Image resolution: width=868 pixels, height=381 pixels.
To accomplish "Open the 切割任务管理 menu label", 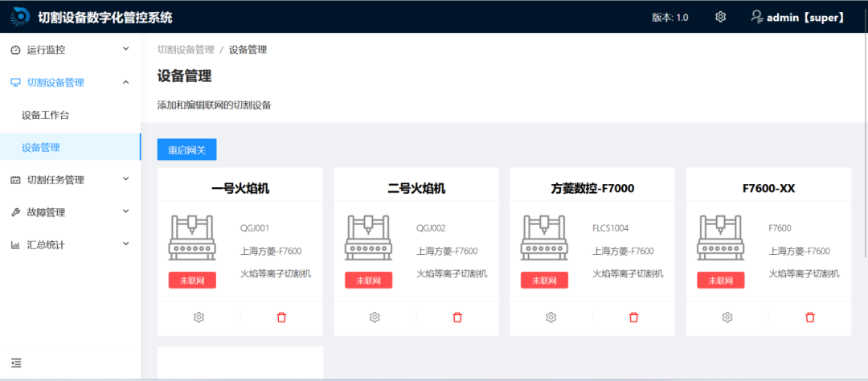I will coord(55,180).
